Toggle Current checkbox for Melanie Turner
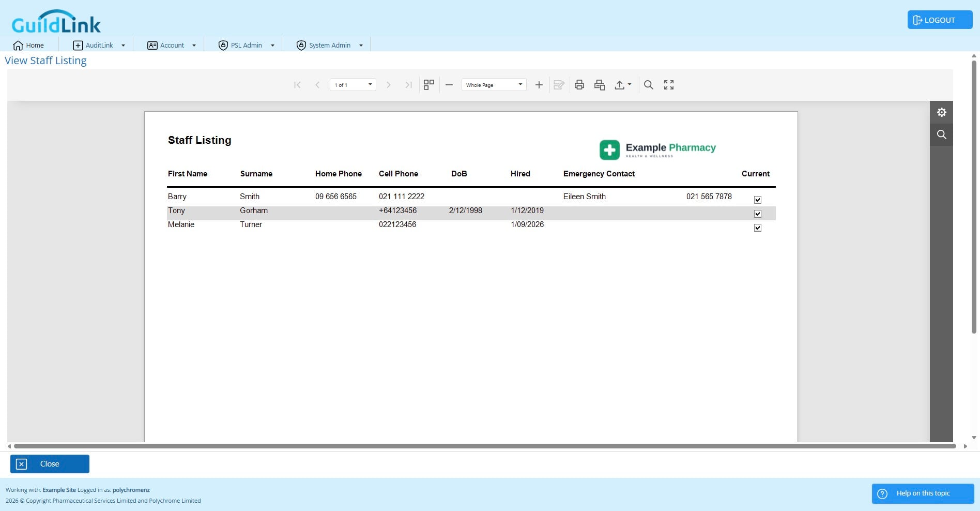This screenshot has height=511, width=980. coord(758,228)
